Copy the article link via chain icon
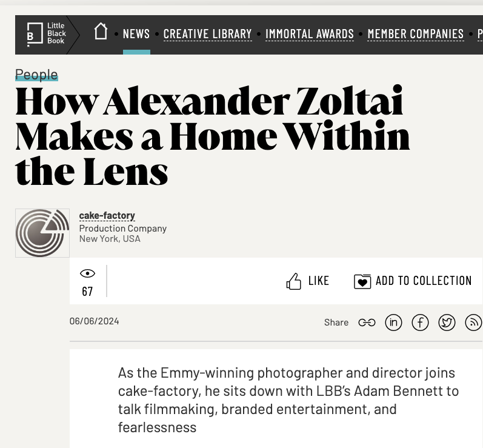This screenshot has height=448, width=483. tap(367, 323)
